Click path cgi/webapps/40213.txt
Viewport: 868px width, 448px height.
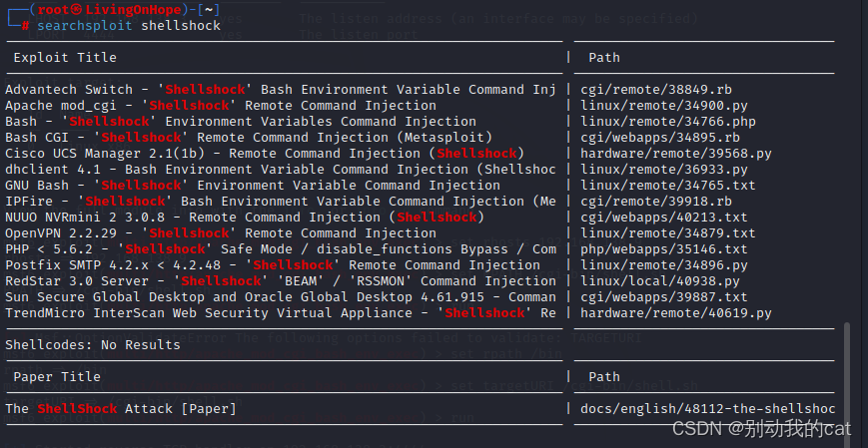[x=663, y=218]
